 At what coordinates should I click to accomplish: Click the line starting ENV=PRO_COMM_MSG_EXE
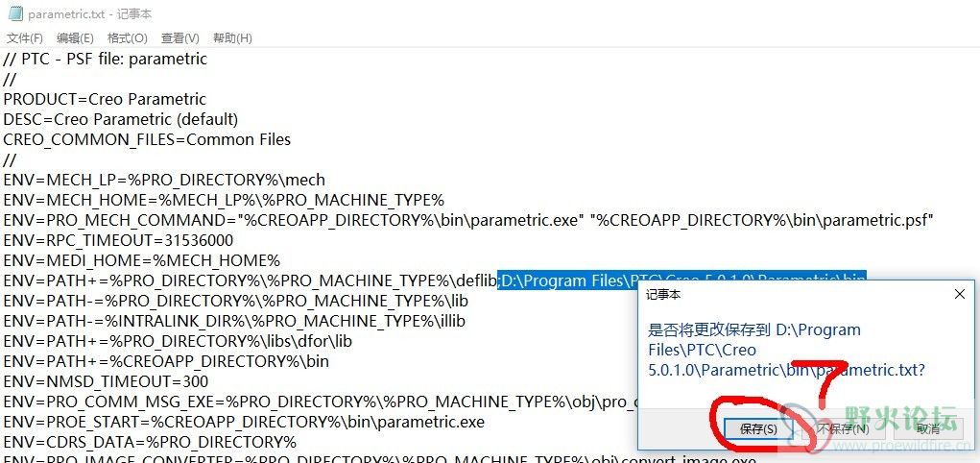320,402
